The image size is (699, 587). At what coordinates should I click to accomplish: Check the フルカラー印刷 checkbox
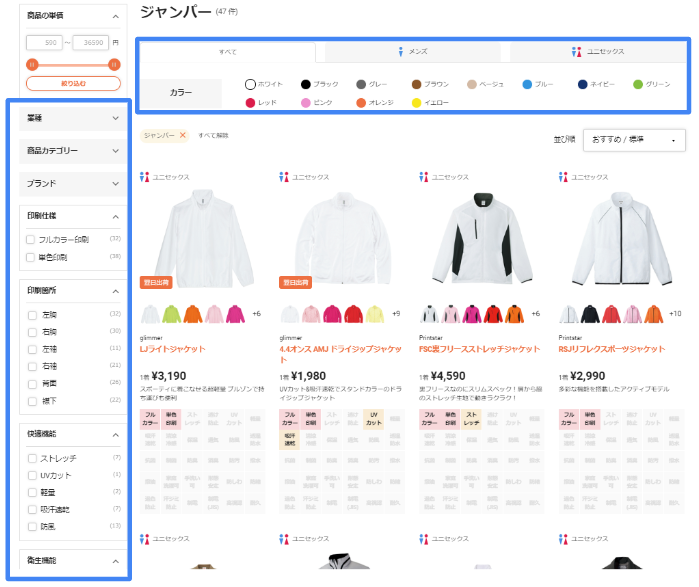(30, 240)
